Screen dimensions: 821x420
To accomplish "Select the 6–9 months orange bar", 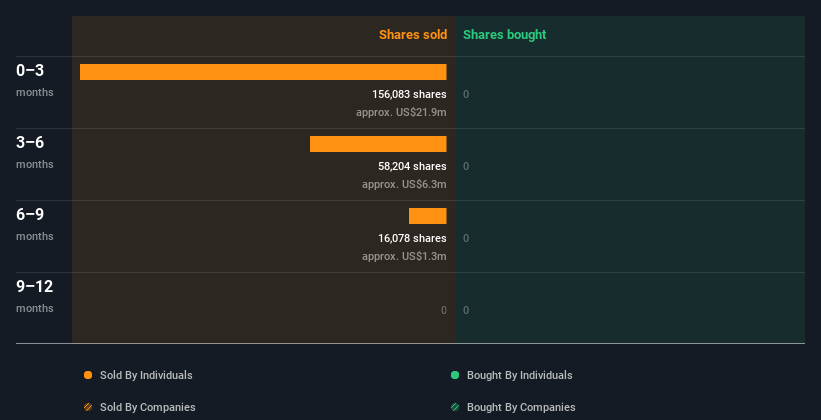I will coord(428,216).
